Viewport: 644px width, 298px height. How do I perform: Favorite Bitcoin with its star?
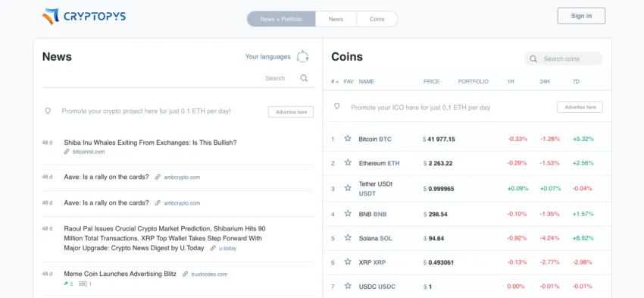click(x=348, y=139)
